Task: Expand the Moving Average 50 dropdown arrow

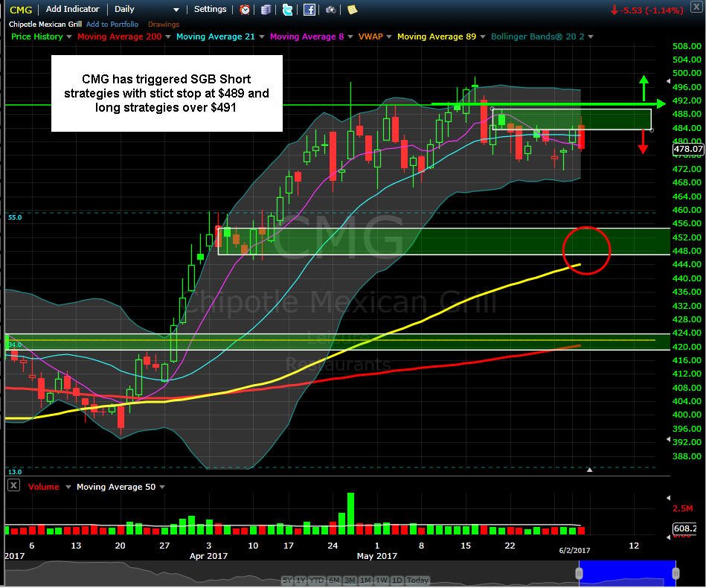Action: coord(162,487)
